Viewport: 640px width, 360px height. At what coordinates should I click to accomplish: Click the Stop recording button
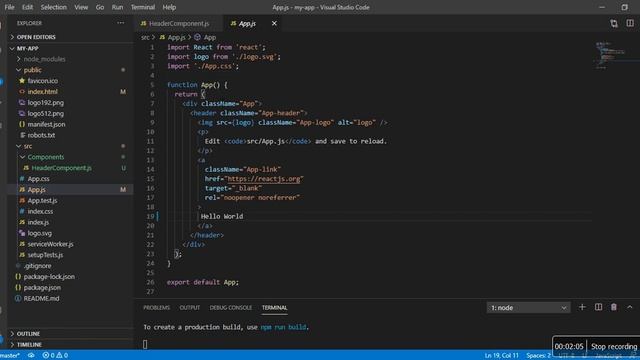point(614,347)
